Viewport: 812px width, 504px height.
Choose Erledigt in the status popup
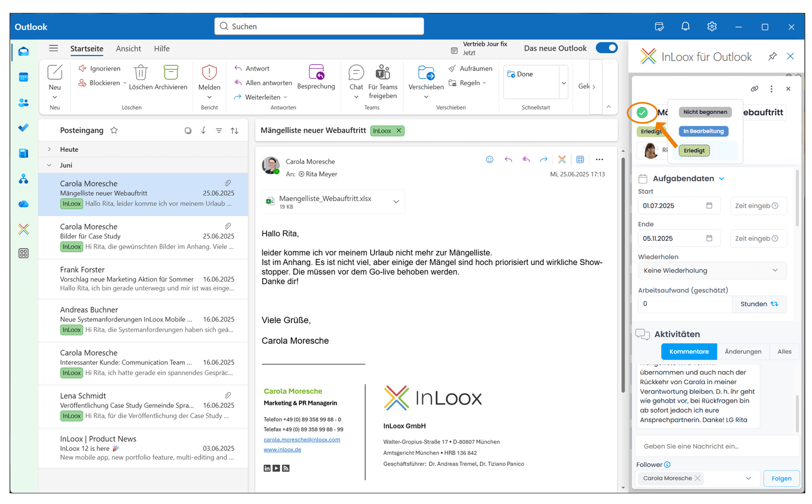pos(694,151)
